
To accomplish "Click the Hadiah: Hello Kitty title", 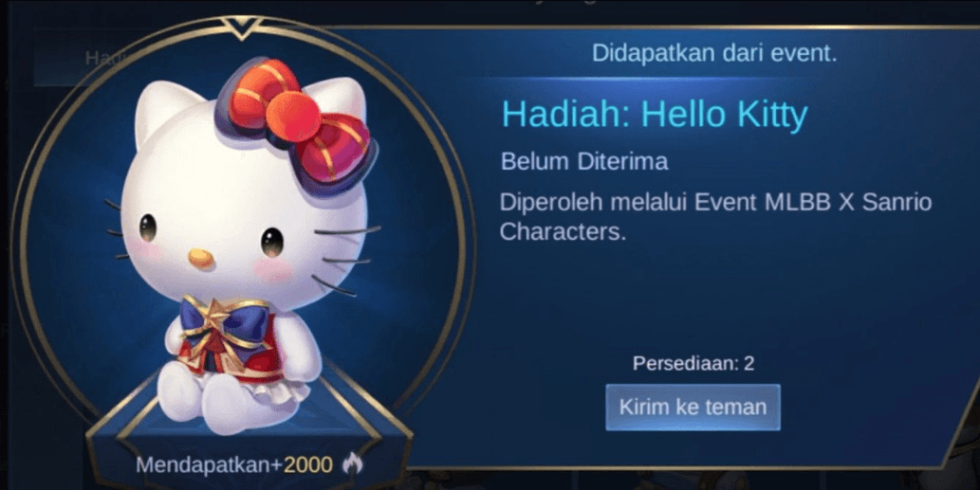I will pos(655,115).
